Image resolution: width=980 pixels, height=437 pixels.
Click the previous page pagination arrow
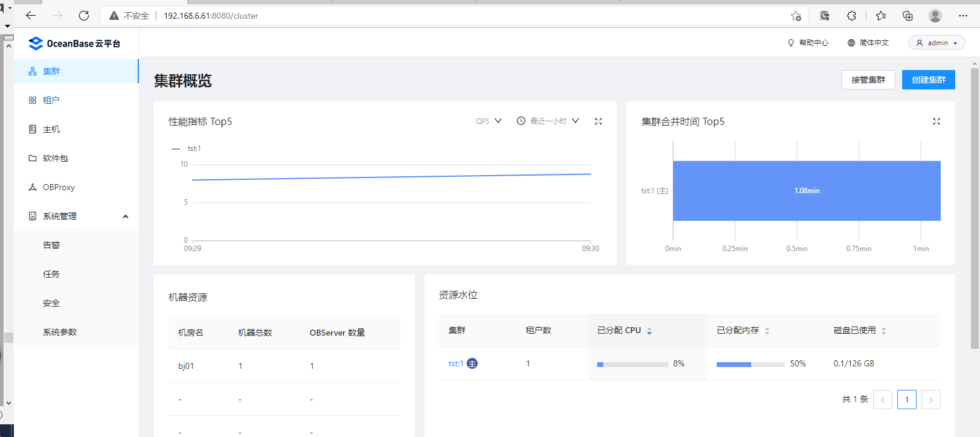click(x=883, y=400)
